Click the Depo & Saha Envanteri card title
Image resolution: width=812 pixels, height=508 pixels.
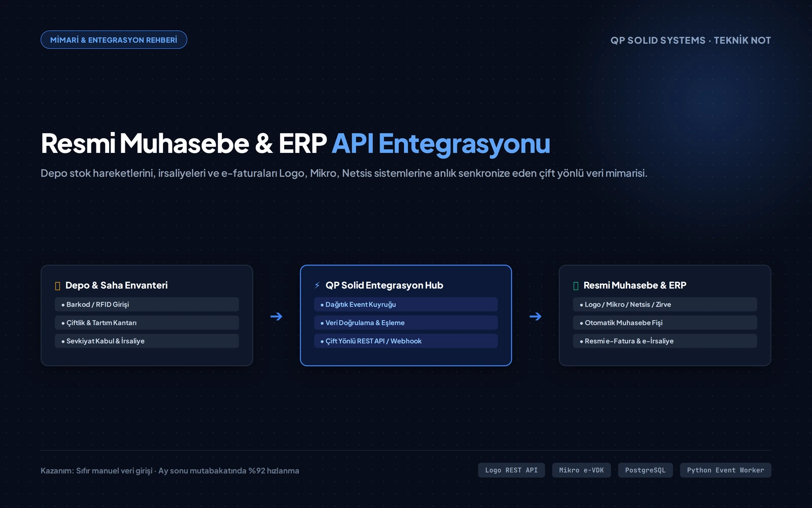[x=116, y=285]
